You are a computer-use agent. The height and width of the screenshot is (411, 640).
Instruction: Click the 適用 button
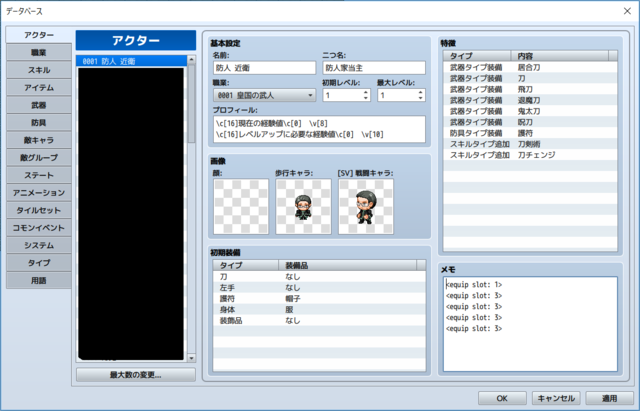[x=609, y=398]
